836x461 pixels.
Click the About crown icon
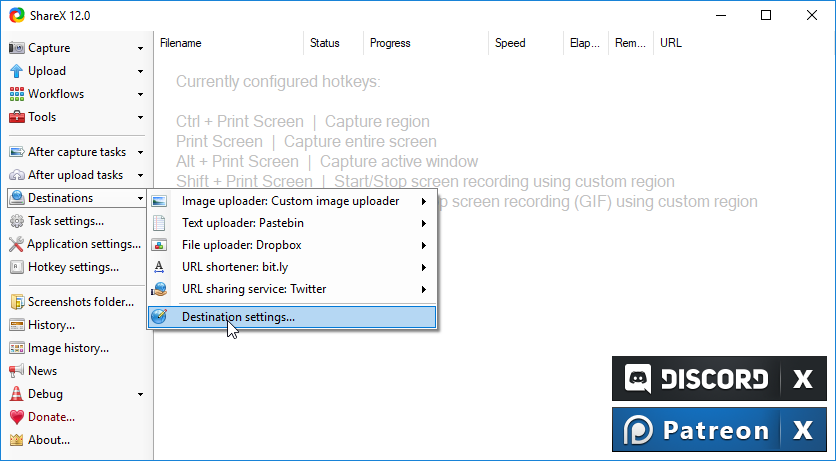[17, 440]
